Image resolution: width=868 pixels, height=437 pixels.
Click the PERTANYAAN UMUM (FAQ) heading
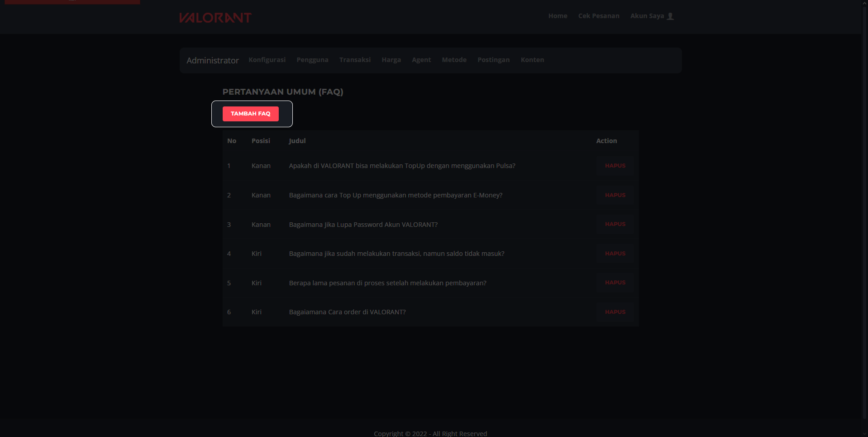point(283,92)
